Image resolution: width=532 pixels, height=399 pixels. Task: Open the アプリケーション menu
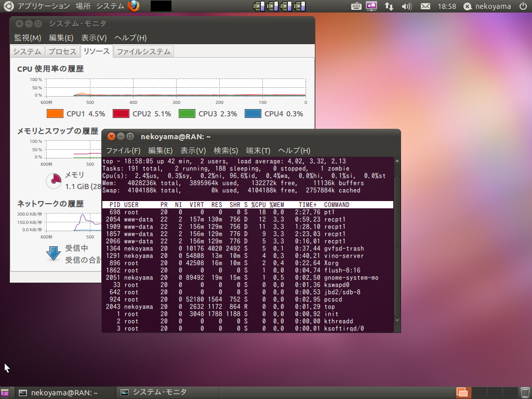point(44,6)
